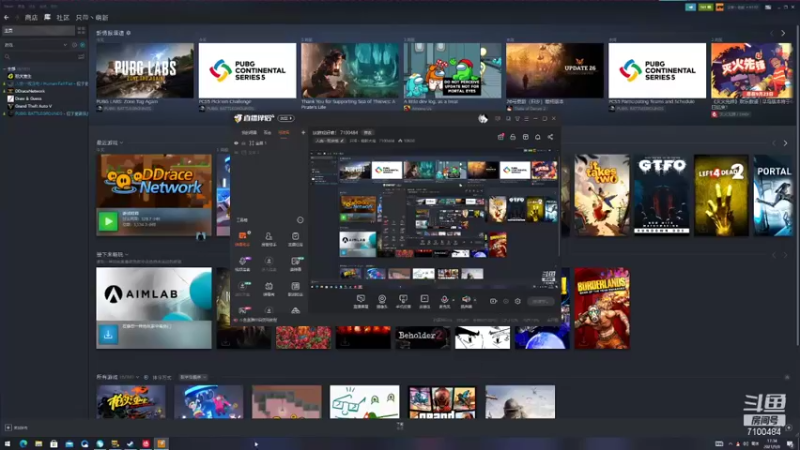Go back with the Steam back arrow

click(7, 17)
